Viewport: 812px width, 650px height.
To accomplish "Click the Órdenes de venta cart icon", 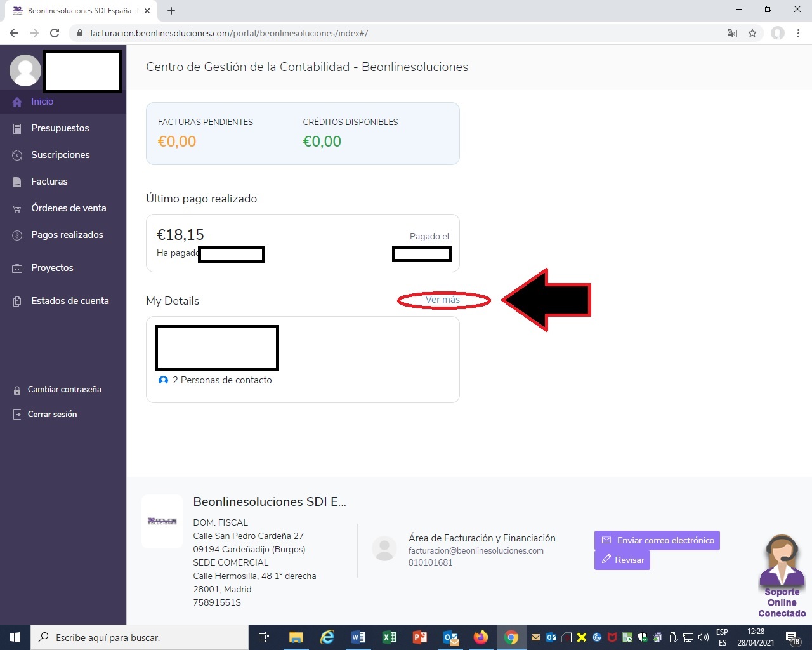I will click(17, 209).
